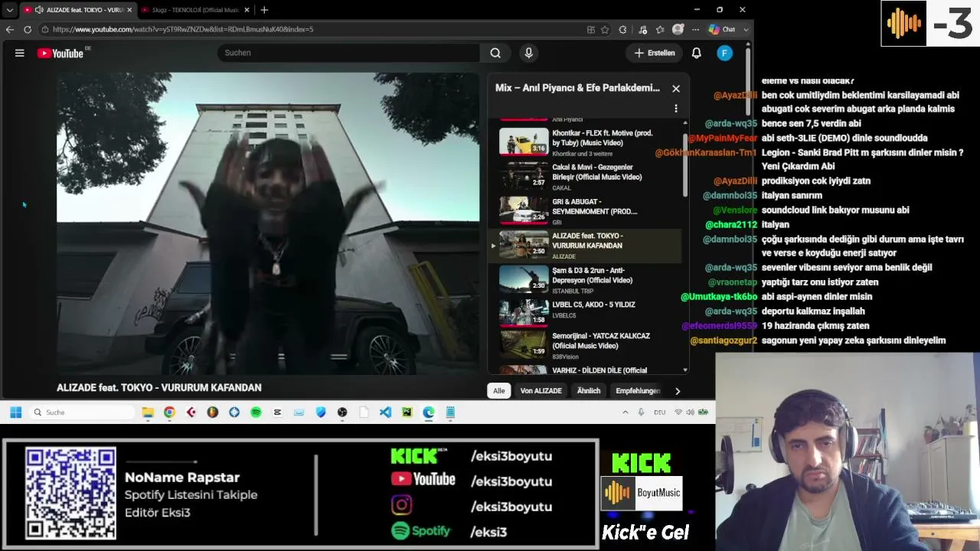Viewport: 980px width, 551px height.
Task: Play Şam & D3 & 2run Anti-Depresyon
Action: click(x=587, y=280)
